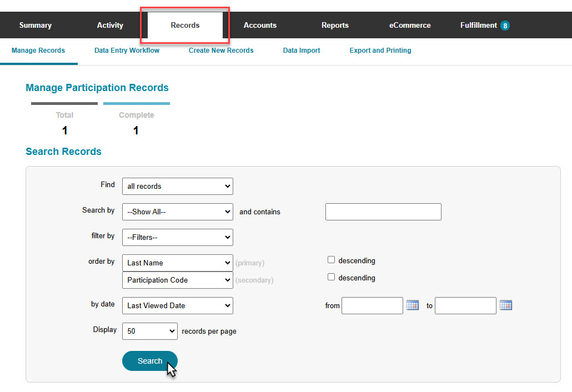The height and width of the screenshot is (392, 572).
Task: Focus the from date input field
Action: [373, 305]
